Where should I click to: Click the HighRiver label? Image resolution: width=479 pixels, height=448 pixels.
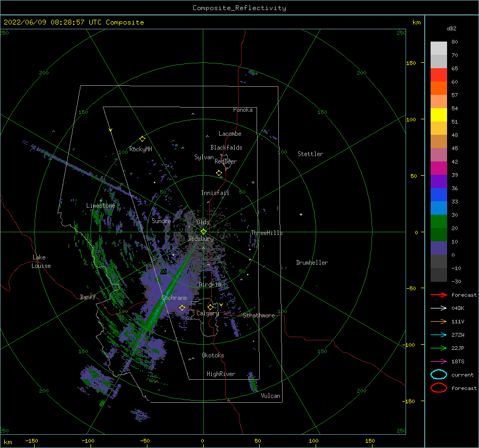(221, 374)
